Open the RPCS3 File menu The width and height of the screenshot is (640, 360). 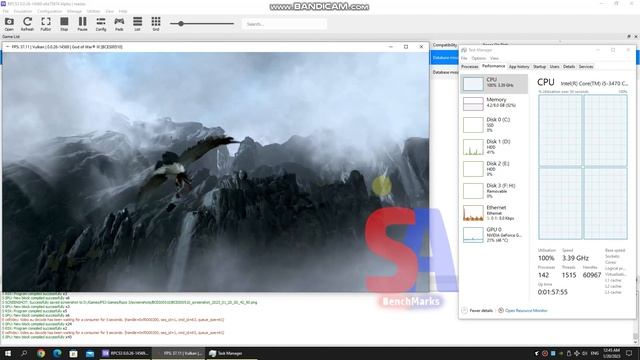tap(6, 11)
